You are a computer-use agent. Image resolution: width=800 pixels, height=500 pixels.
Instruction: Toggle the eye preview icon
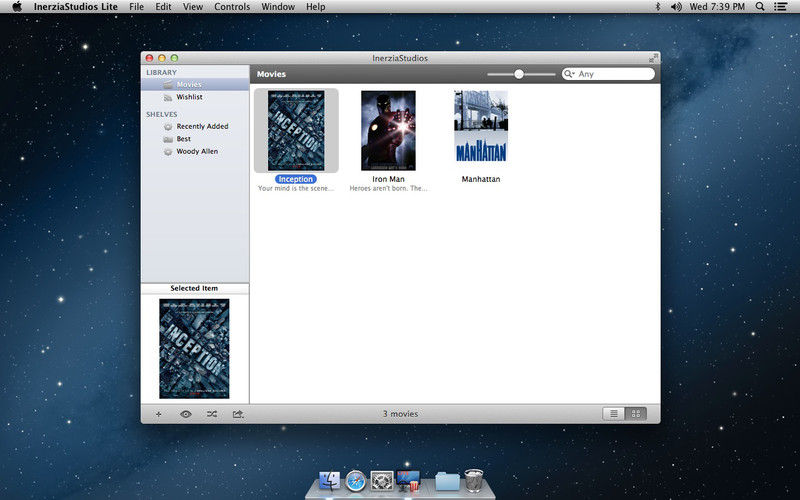coord(186,414)
